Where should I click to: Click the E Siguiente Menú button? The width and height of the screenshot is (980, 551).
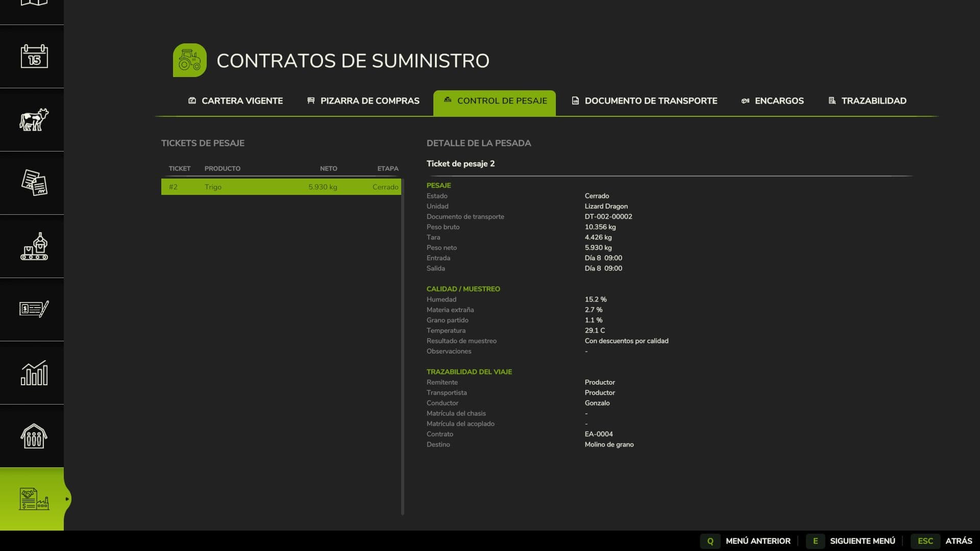click(x=851, y=541)
